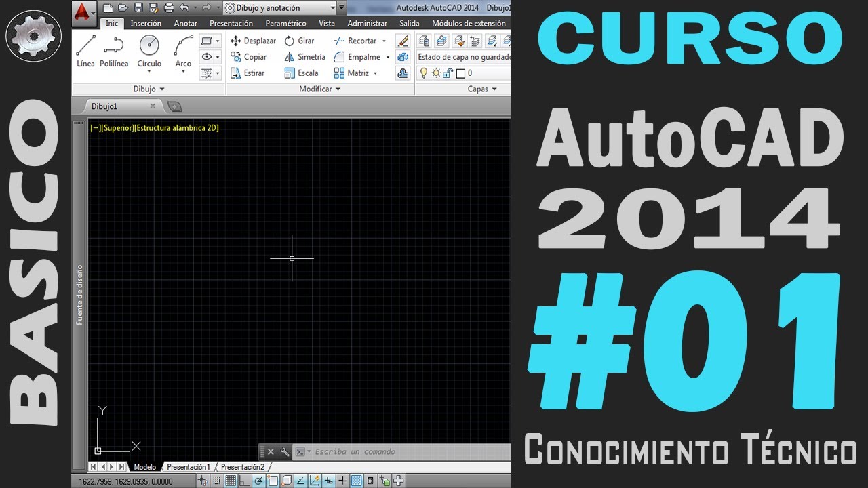This screenshot has height=488, width=868.
Task: Expand the Círculo options arrow
Action: [x=149, y=72]
